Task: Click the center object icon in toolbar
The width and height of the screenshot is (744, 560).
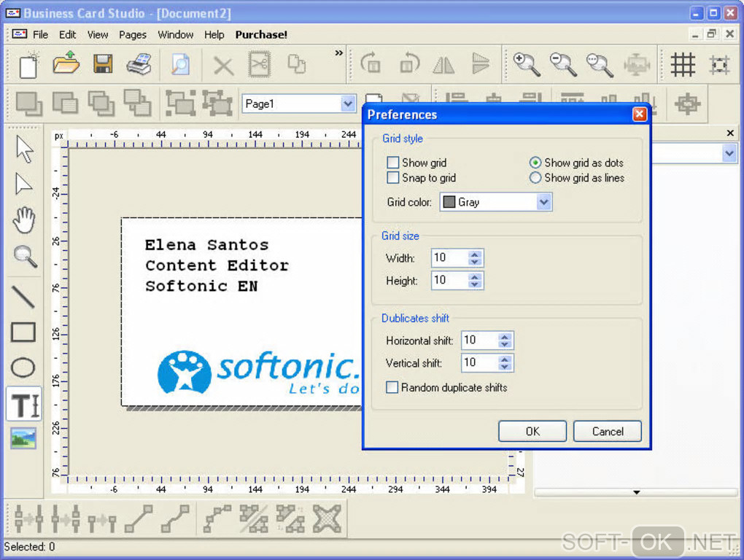Action: tap(688, 104)
